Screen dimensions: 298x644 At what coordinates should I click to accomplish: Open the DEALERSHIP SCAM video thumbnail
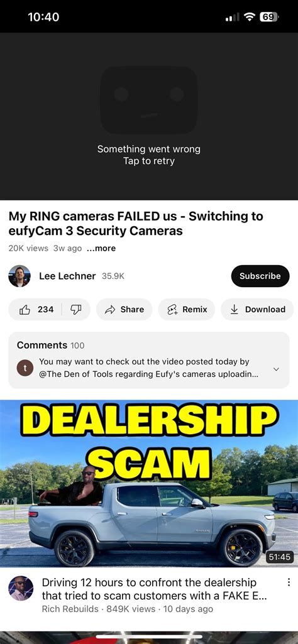coord(149,484)
